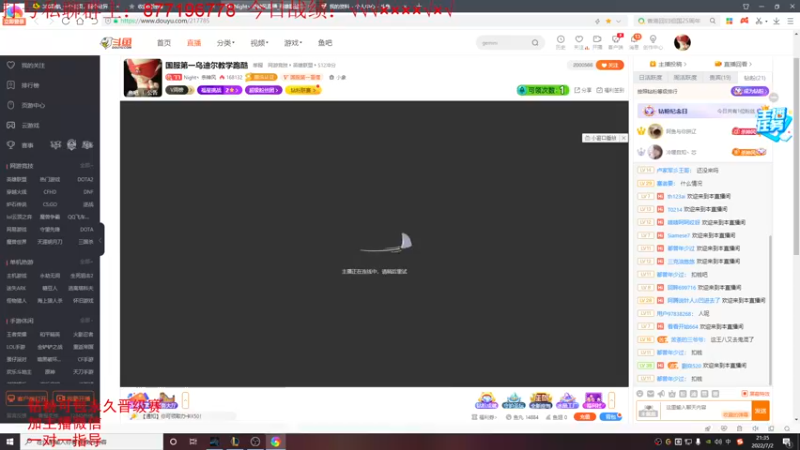Switch to 贵宾 VIP tab

(x=720, y=78)
